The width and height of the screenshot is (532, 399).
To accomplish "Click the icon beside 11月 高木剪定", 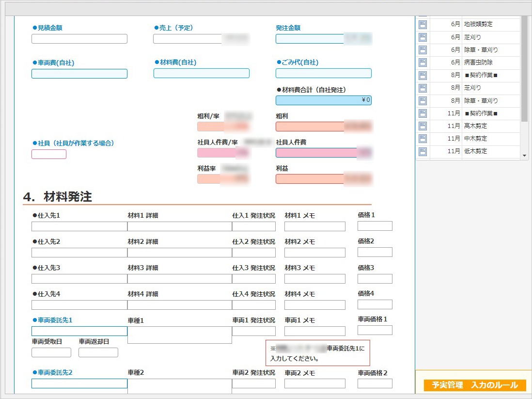I will [x=422, y=126].
